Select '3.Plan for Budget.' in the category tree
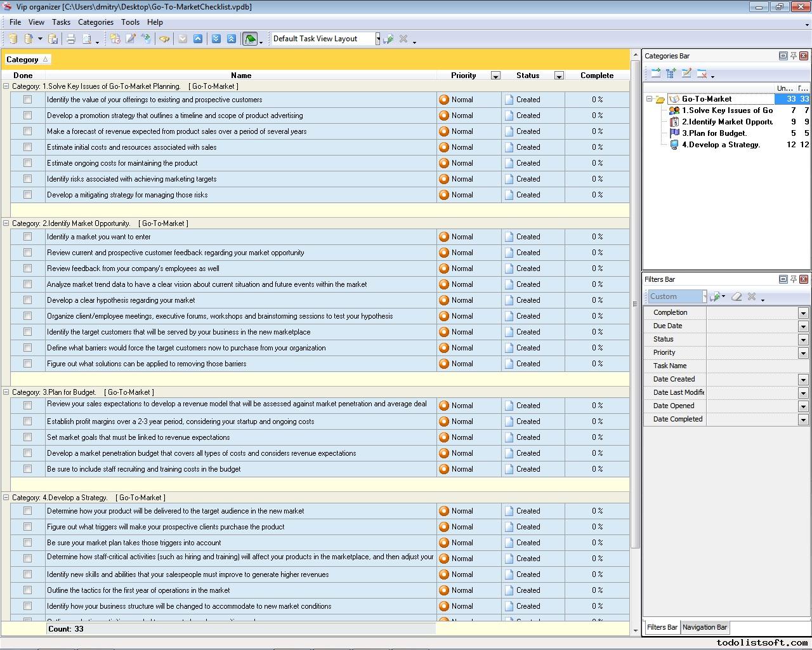This screenshot has width=812, height=650. [714, 133]
